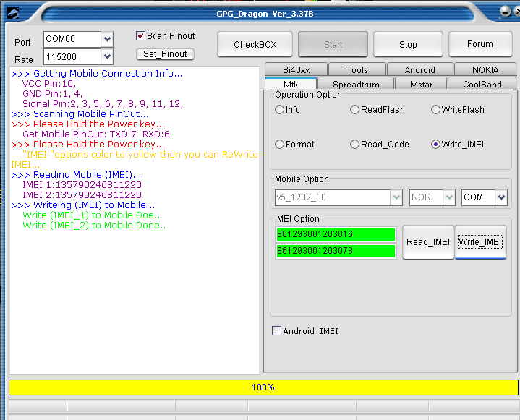Image resolution: width=520 pixels, height=420 pixels.
Task: Minimize the GPG_Dragon window
Action: click(x=505, y=12)
